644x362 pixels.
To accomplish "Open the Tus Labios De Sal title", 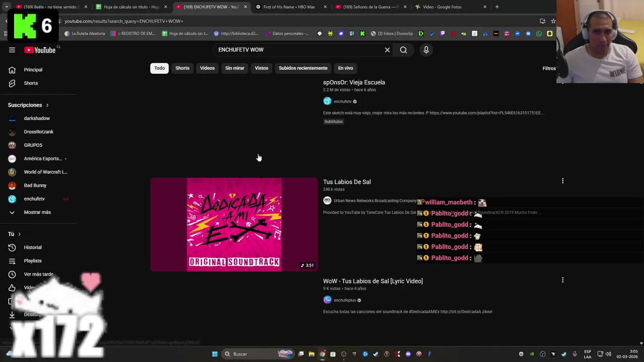I will 347,182.
